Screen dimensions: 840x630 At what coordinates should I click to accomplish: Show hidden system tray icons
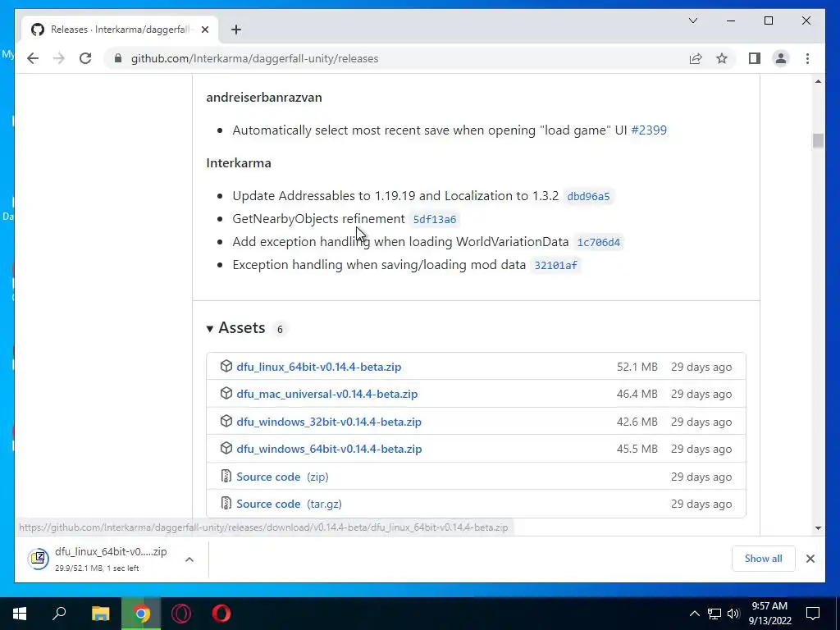(694, 614)
